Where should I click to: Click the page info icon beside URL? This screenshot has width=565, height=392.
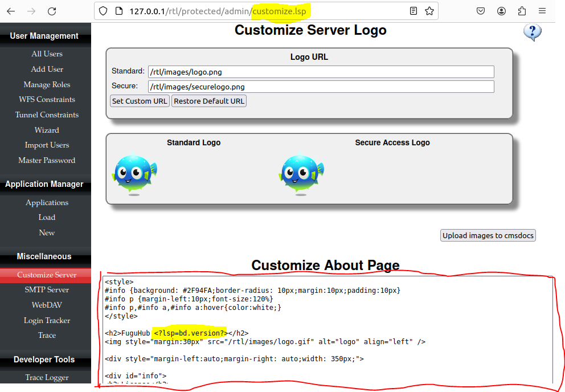[119, 11]
